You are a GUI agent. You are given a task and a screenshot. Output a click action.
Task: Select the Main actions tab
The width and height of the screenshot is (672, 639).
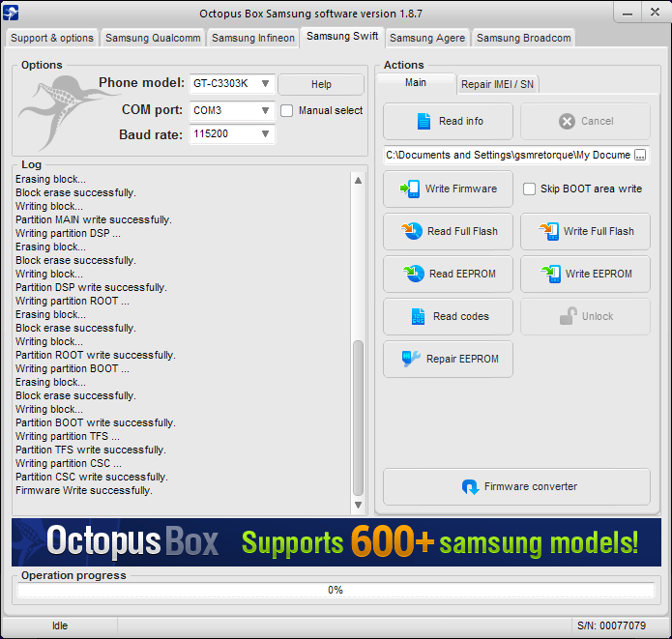tap(416, 82)
